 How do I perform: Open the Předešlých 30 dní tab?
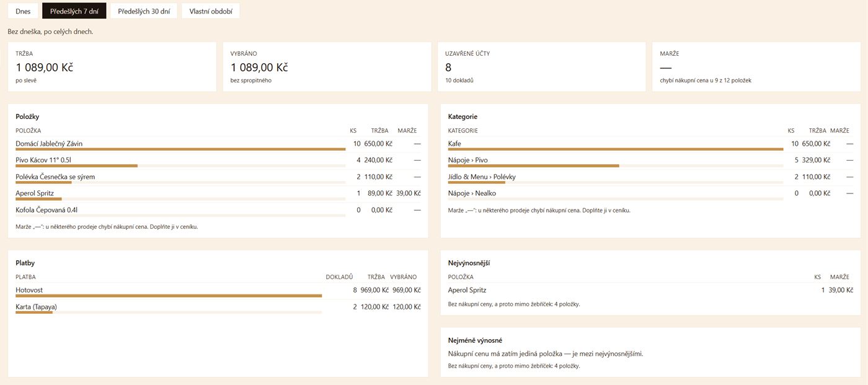coord(144,11)
